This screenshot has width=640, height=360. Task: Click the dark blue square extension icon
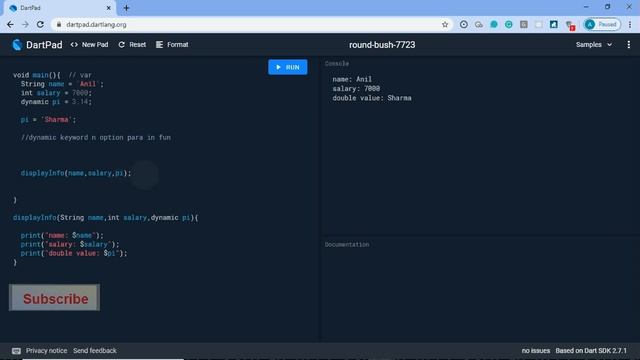click(554, 24)
